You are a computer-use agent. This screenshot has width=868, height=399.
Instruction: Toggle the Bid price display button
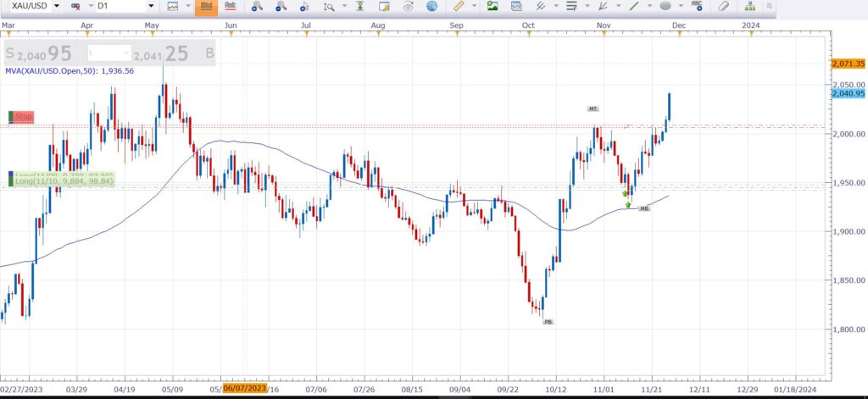(x=207, y=6)
